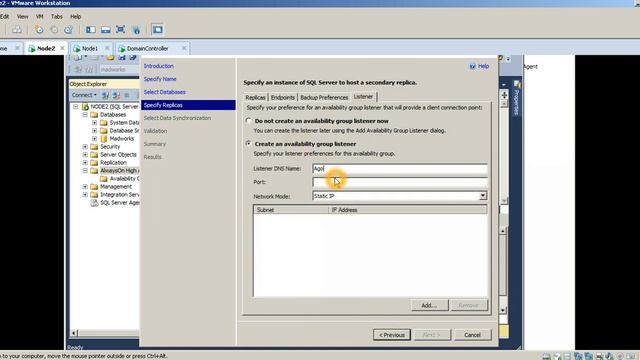Image resolution: width=640 pixels, height=360 pixels.
Task: Open the Tabs menu in VMware
Action: [57, 16]
